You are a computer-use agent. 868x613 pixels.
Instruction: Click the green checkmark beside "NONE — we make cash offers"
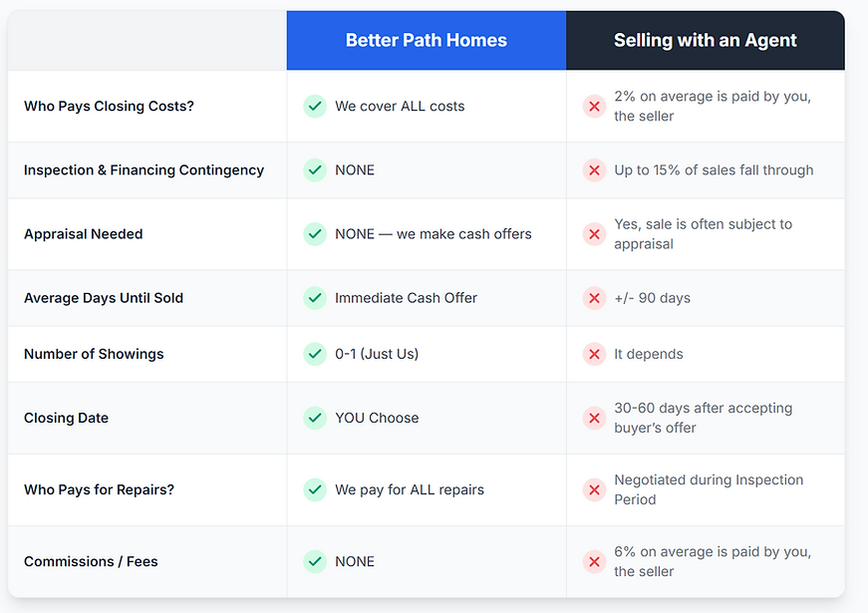pos(315,234)
